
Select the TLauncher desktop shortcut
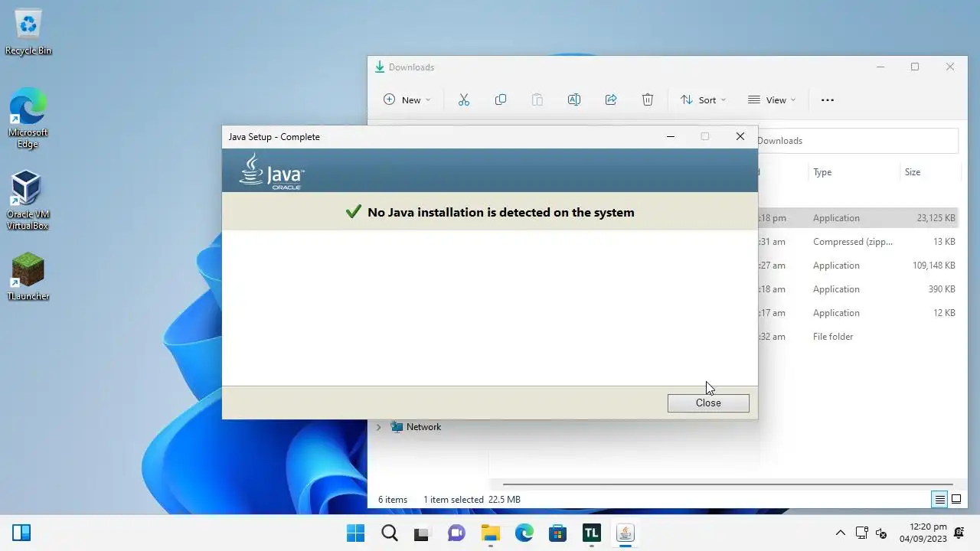click(28, 276)
